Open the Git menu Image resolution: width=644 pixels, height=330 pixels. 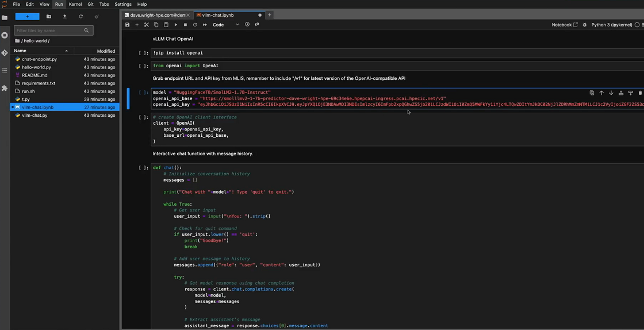(x=91, y=4)
